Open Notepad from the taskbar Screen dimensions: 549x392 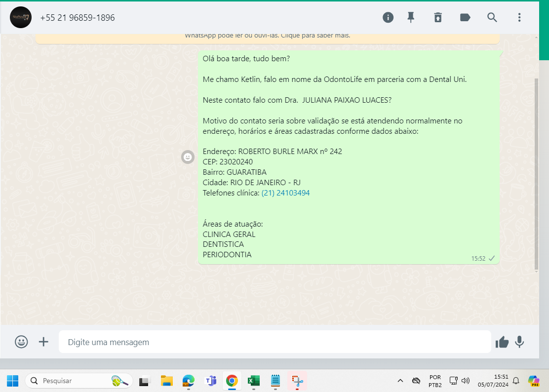pyautogui.click(x=275, y=381)
